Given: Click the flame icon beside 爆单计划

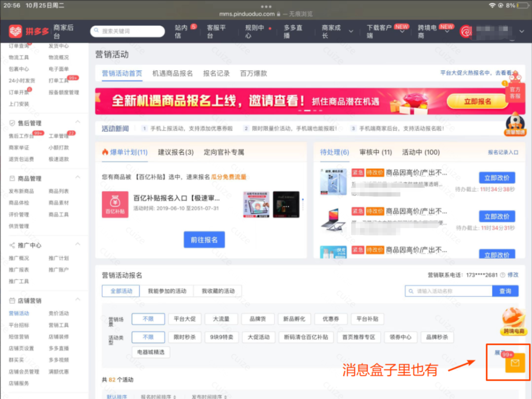Looking at the screenshot, I should [105, 152].
